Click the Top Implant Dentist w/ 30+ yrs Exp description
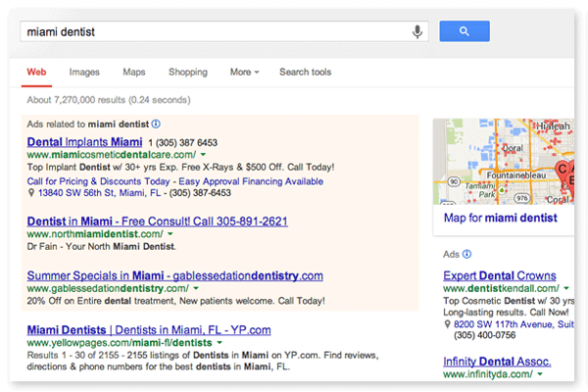588x392 pixels. 180,168
